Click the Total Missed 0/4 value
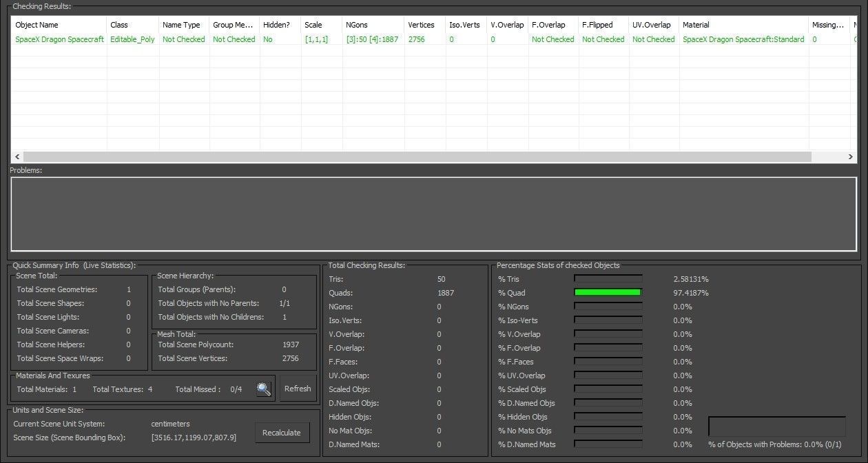The height and width of the screenshot is (463, 868). tap(236, 389)
